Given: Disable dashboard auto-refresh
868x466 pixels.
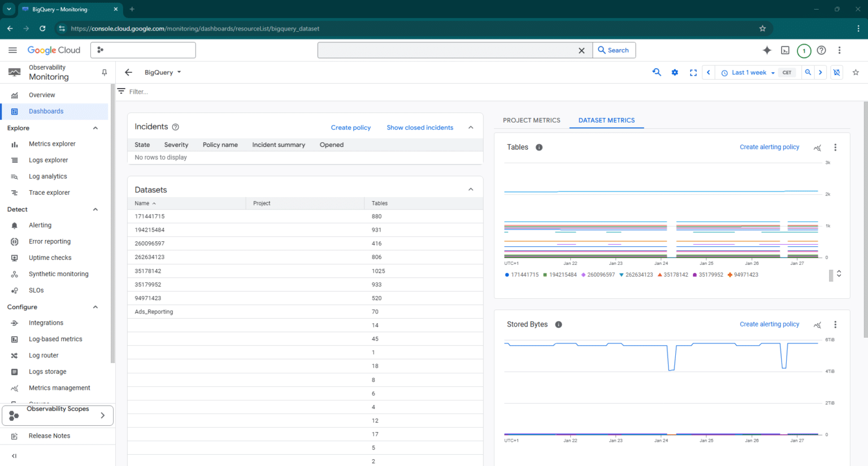Looking at the screenshot, I should click(x=837, y=72).
